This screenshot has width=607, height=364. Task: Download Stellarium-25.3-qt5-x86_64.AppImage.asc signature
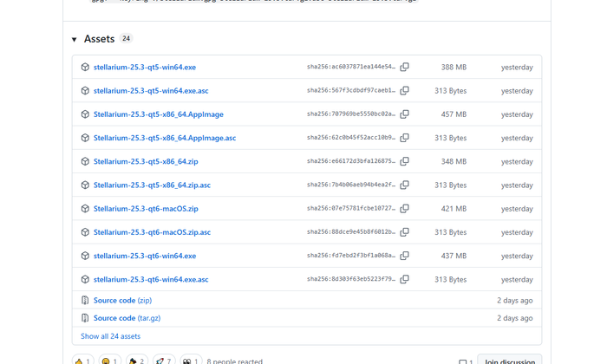(165, 138)
